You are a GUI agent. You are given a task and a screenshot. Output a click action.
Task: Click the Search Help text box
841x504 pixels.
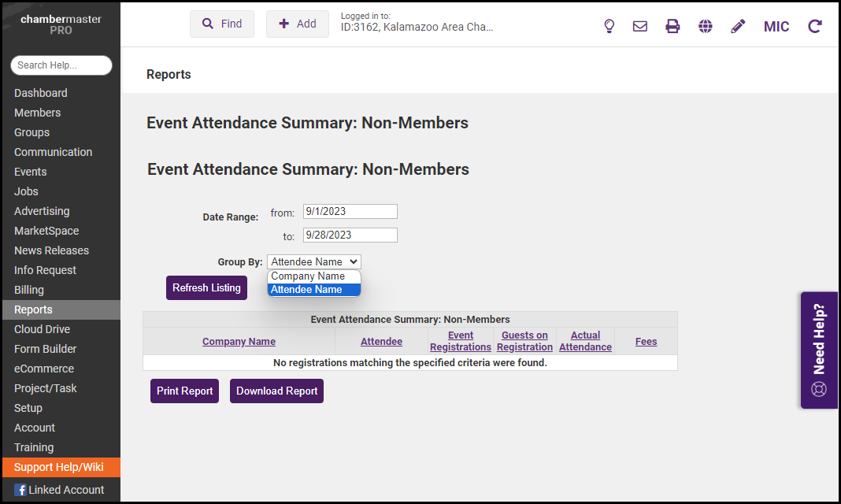click(x=61, y=65)
